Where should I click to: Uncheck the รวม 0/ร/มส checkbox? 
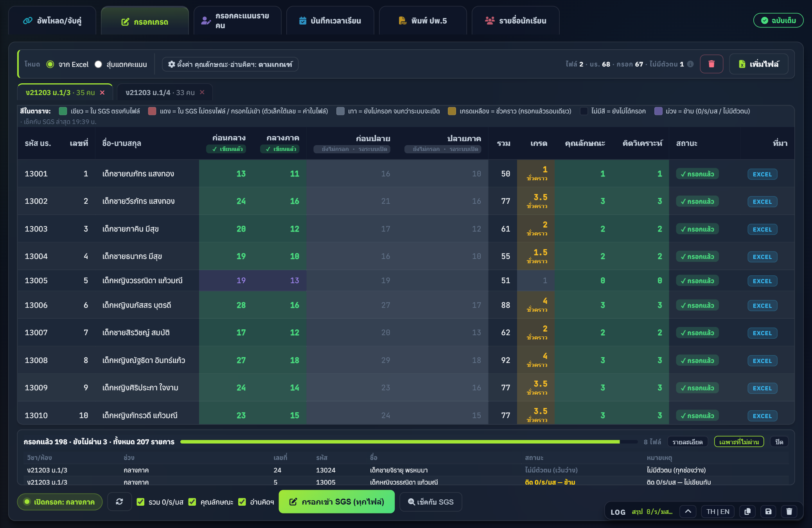click(140, 502)
